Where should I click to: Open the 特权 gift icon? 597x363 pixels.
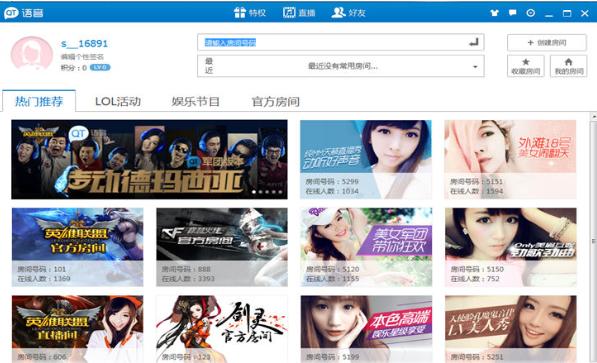coord(240,13)
